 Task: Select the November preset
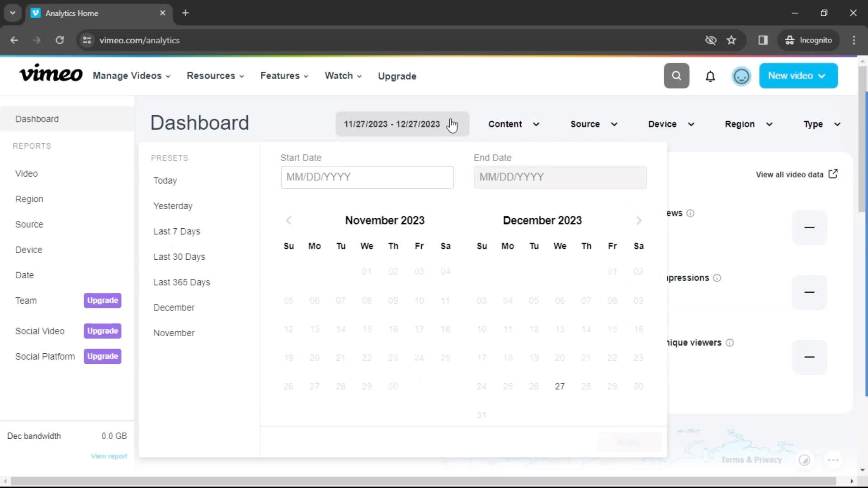pos(174,333)
